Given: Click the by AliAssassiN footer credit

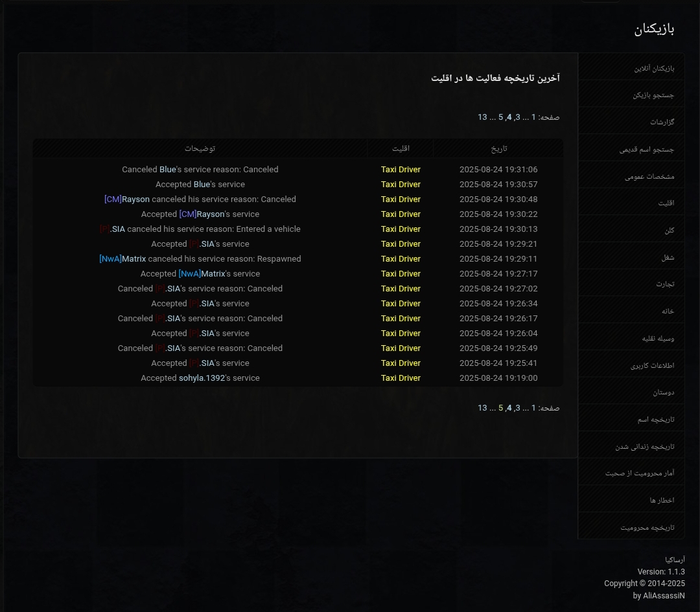Looking at the screenshot, I should tap(659, 596).
